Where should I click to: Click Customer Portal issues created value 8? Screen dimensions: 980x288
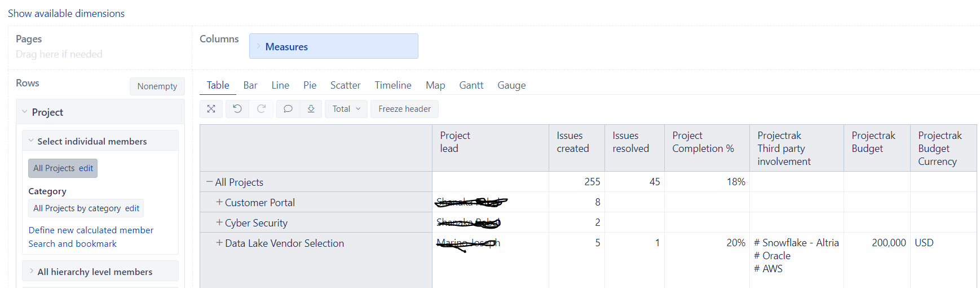point(577,202)
